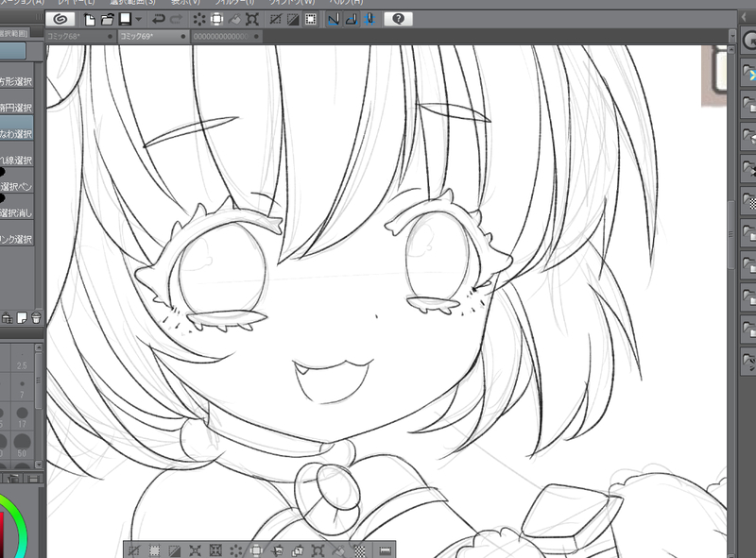
Task: Toggle snap to ruler
Action: point(334,19)
